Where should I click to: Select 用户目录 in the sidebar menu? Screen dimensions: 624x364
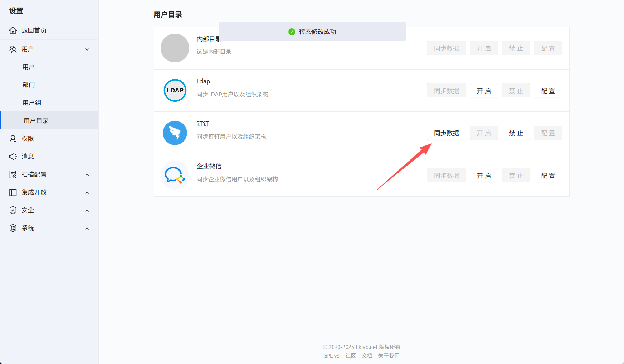click(36, 120)
